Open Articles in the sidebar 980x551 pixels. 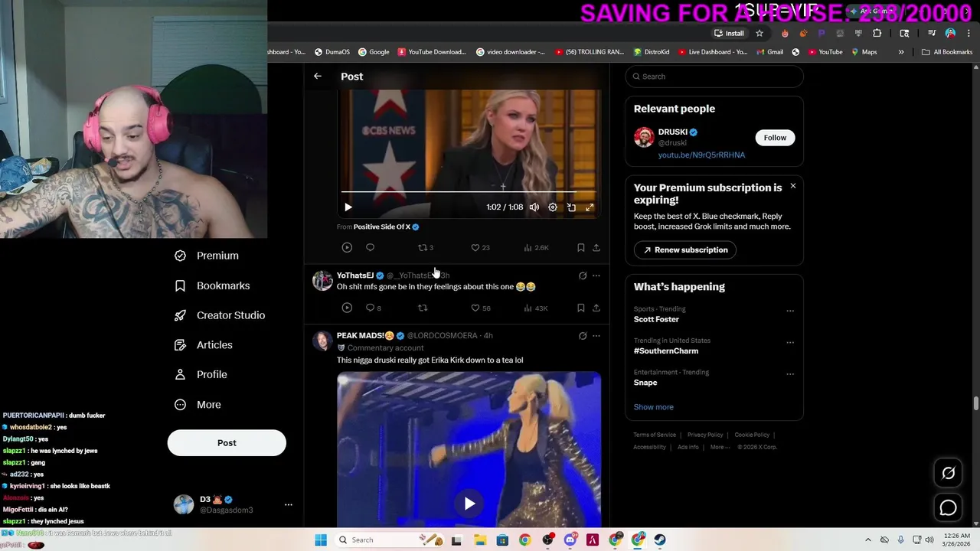click(x=204, y=345)
